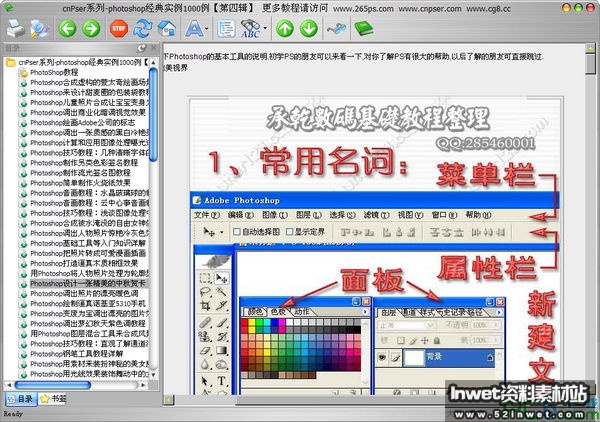Switch to the 目录 tab
This screenshot has width=600, height=422.
[21, 399]
